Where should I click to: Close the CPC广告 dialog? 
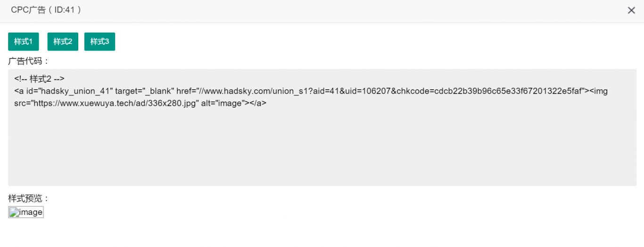(x=631, y=10)
